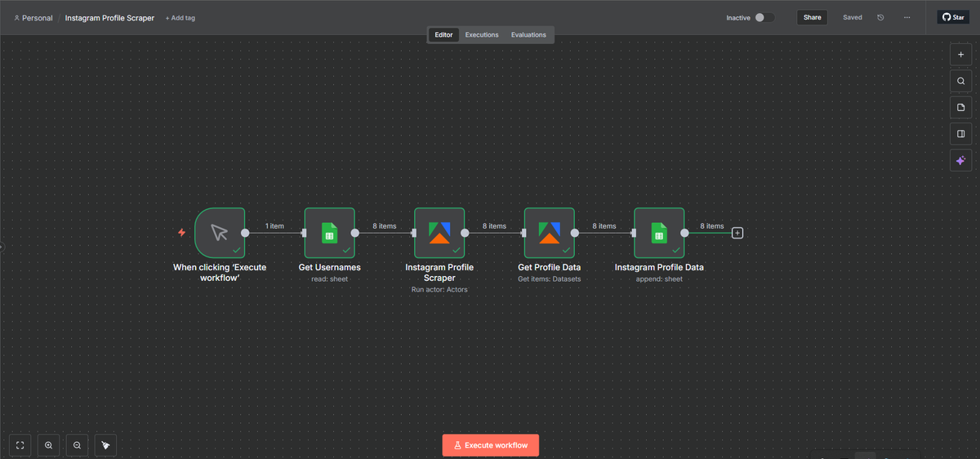This screenshot has height=459, width=980.
Task: Open the Get Profile Data Apify node
Action: (549, 233)
